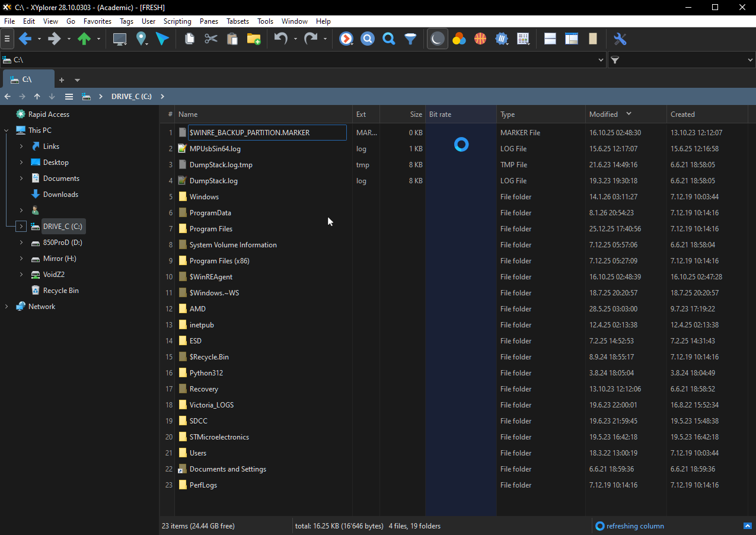Image resolution: width=756 pixels, height=535 pixels.
Task: Open the address bar dropdown arrow
Action: 601,60
